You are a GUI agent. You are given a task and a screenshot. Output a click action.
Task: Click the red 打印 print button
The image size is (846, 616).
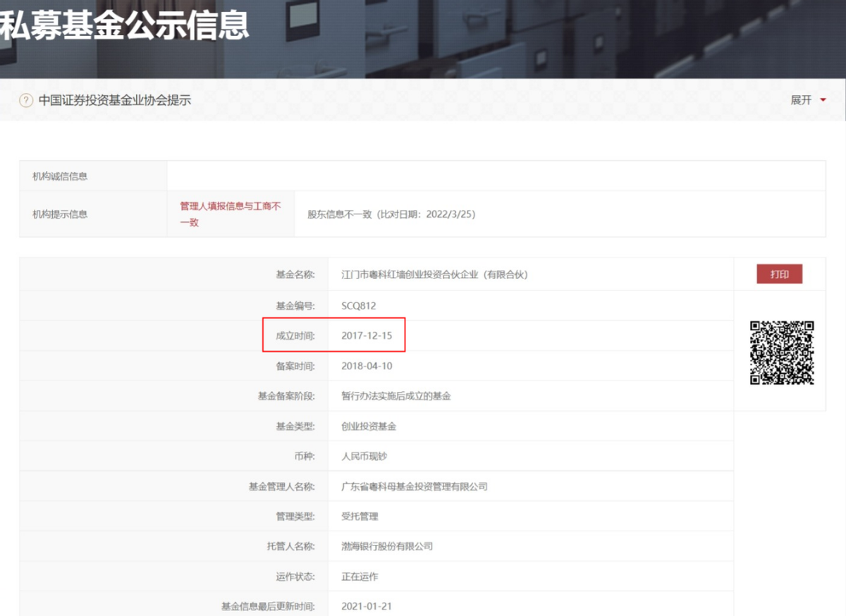[x=780, y=274]
